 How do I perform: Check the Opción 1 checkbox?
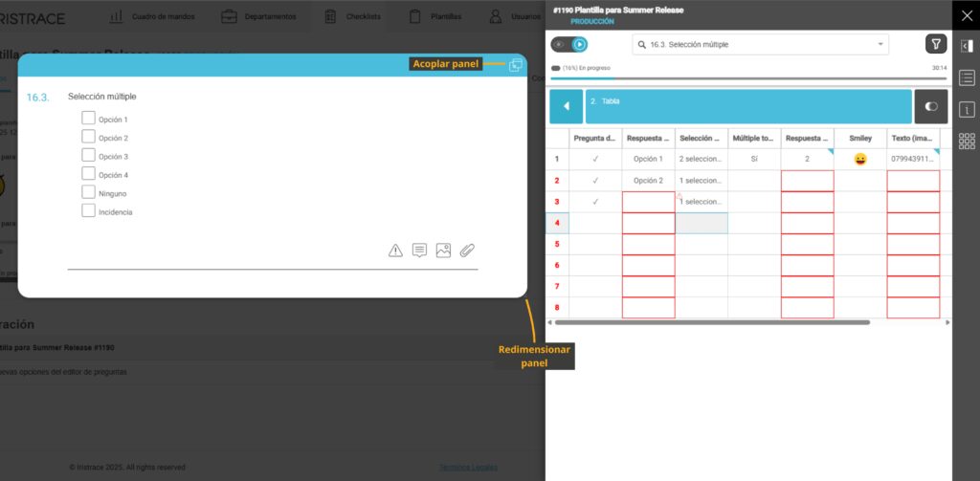pos(88,119)
